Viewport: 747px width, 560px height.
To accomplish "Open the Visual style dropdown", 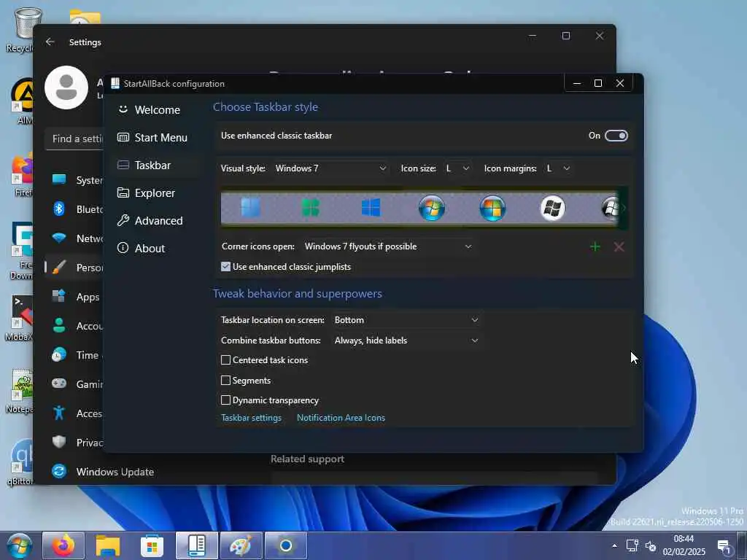I will click(x=330, y=168).
